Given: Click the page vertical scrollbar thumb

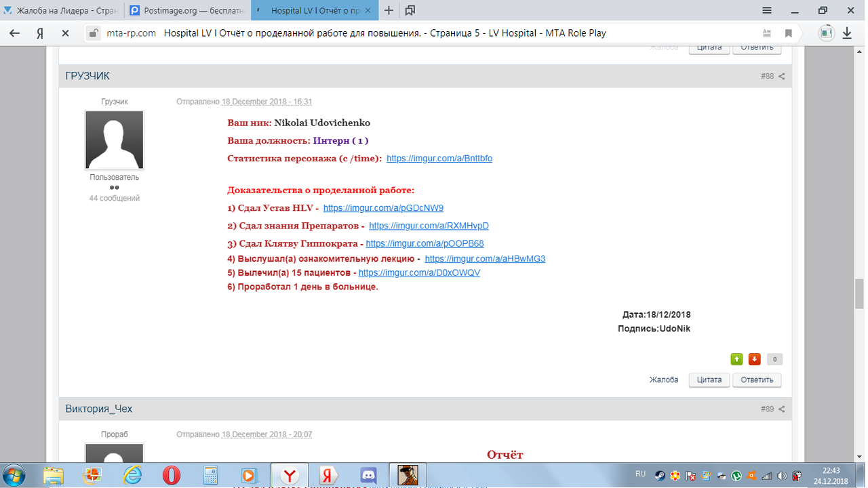Looking at the screenshot, I should [x=860, y=293].
